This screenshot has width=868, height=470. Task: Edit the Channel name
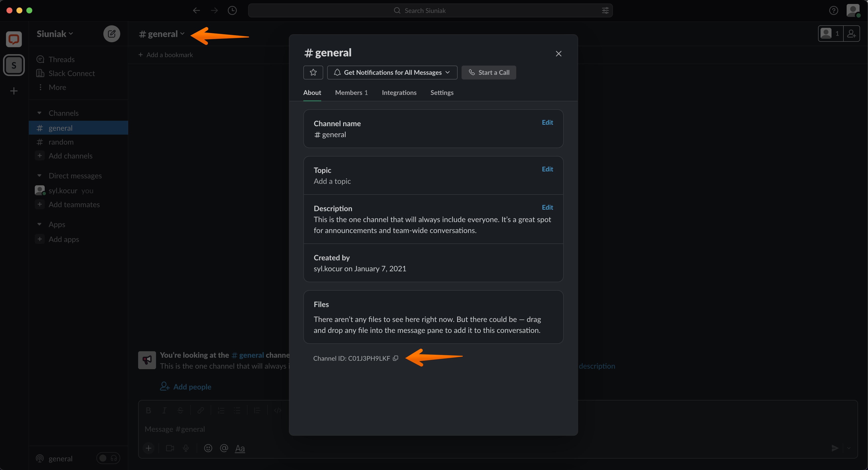[x=547, y=122]
